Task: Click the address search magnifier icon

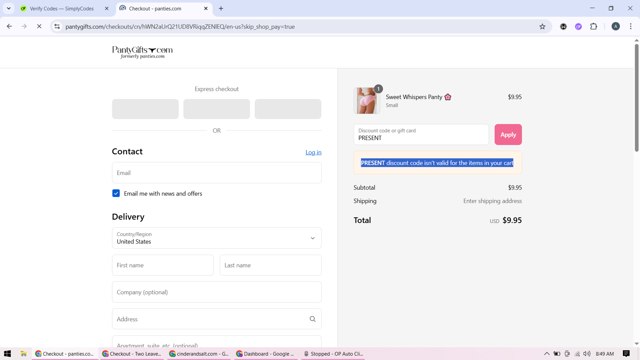Action: click(312, 319)
